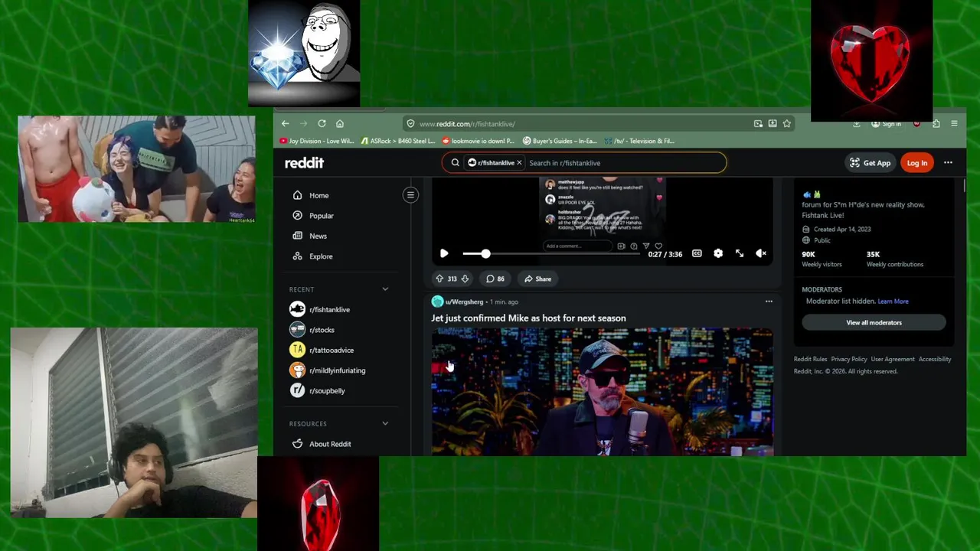The image size is (980, 551).
Task: Click the Get App button
Action: click(x=871, y=162)
